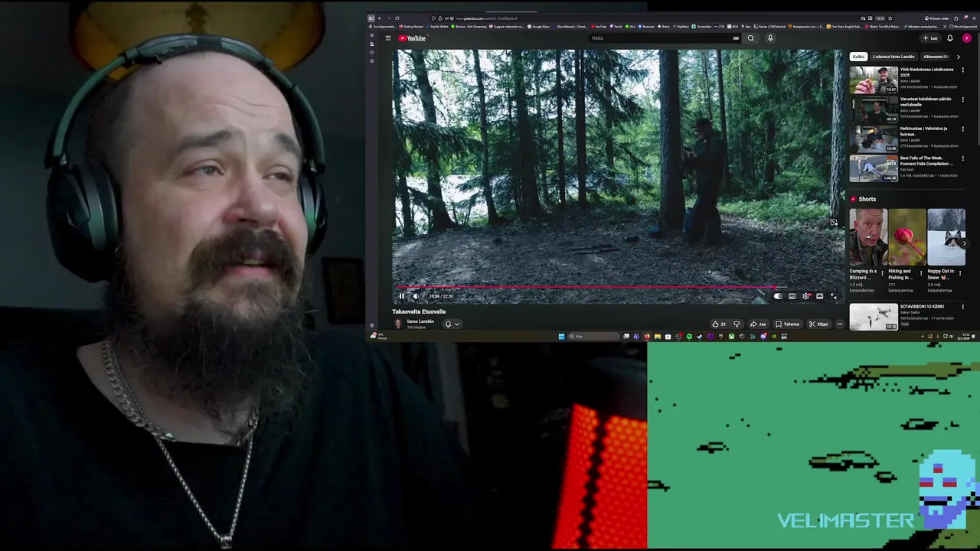
Task: Open Steam from the taskbar
Action: tap(699, 337)
